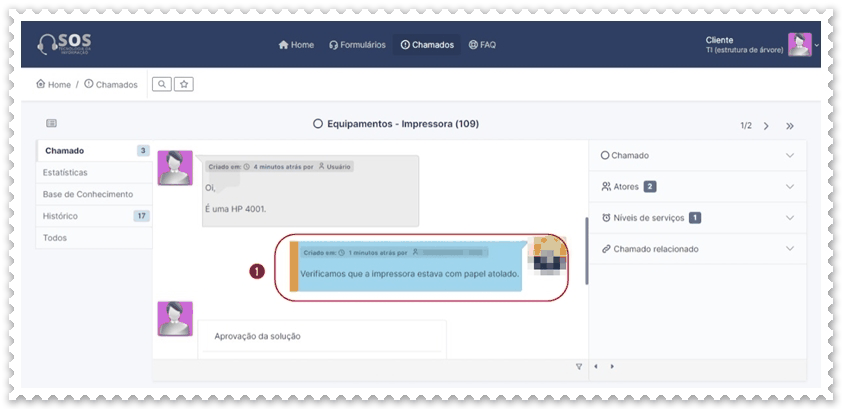Select the Histórico tab in left sidebar
The width and height of the screenshot is (842, 409).
pos(62,216)
